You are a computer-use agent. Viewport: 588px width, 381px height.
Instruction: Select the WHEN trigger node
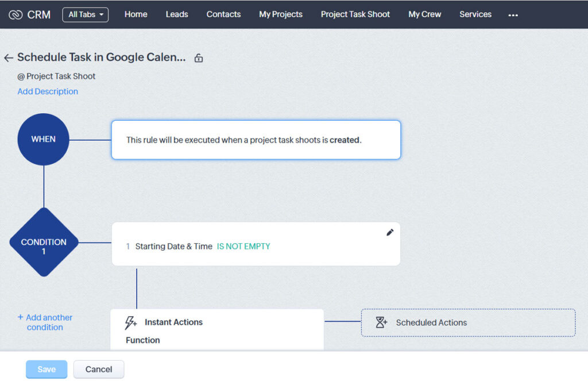[43, 139]
